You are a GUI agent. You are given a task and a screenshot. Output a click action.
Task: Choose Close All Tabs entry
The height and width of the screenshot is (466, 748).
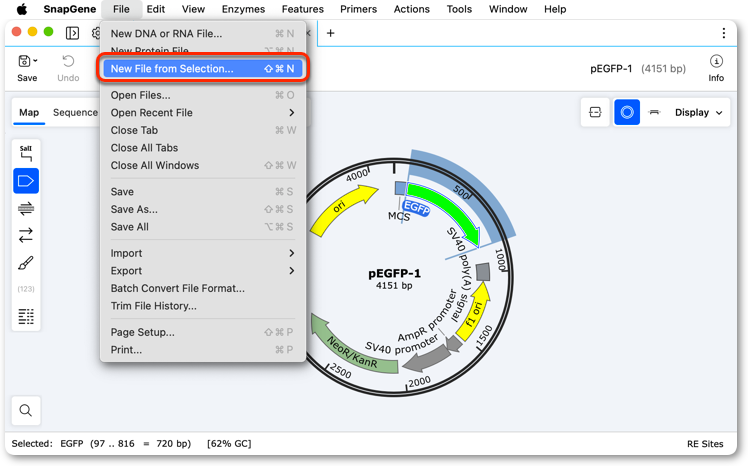(203, 148)
